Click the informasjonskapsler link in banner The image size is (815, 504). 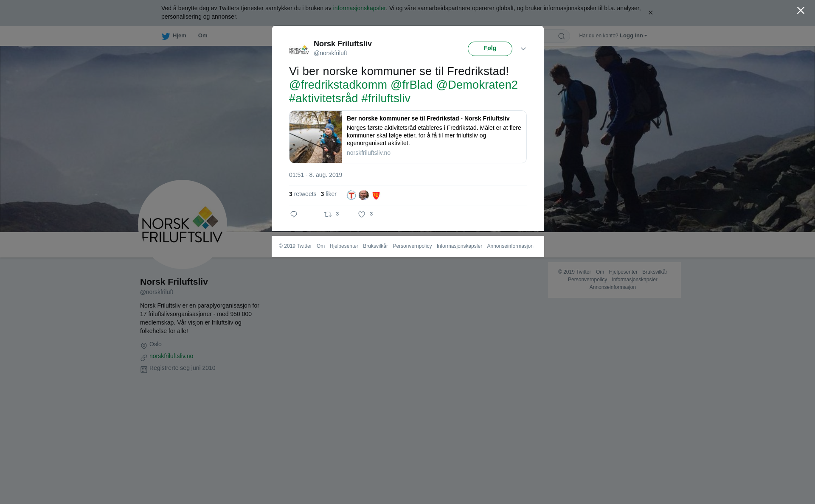tap(359, 8)
